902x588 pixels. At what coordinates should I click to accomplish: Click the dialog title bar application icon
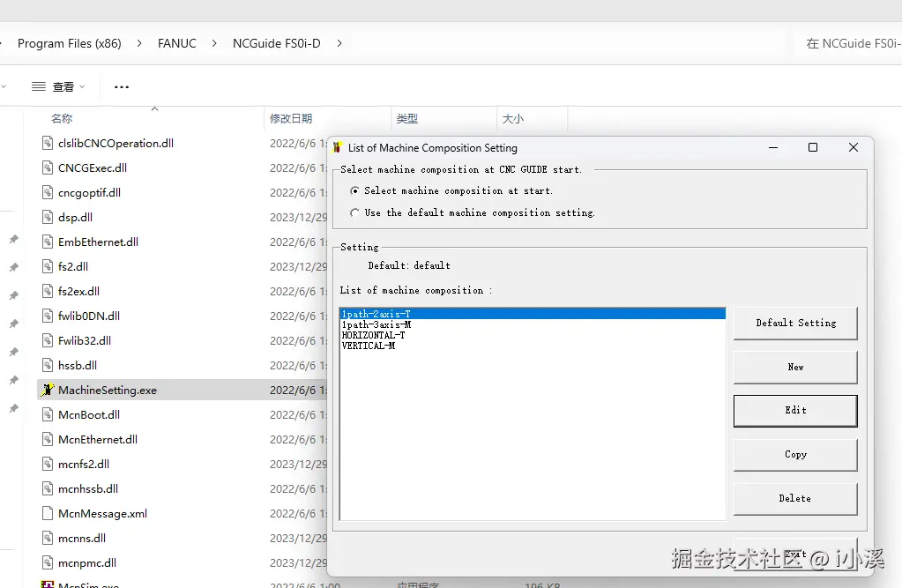337,148
